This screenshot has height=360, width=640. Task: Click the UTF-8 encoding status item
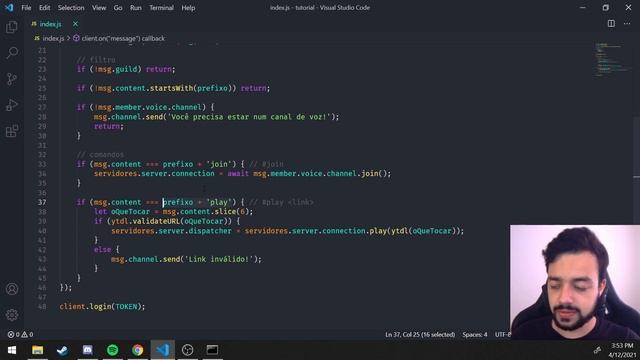(503, 335)
